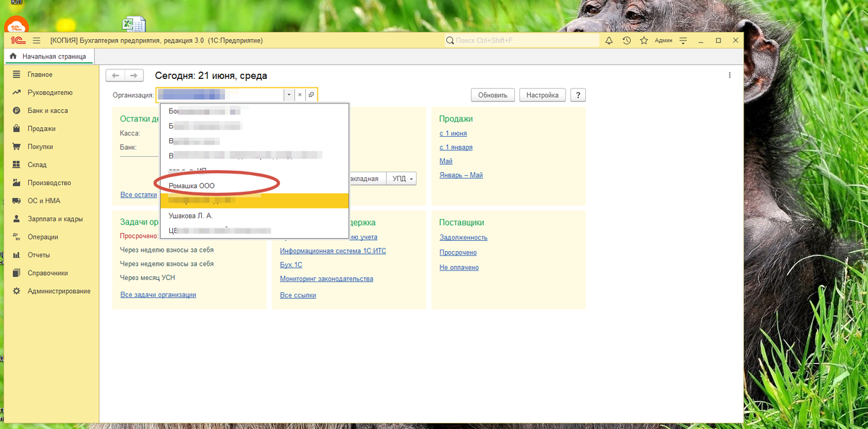Click the Просрочено task text in red
This screenshot has height=429, width=868.
tap(139, 236)
